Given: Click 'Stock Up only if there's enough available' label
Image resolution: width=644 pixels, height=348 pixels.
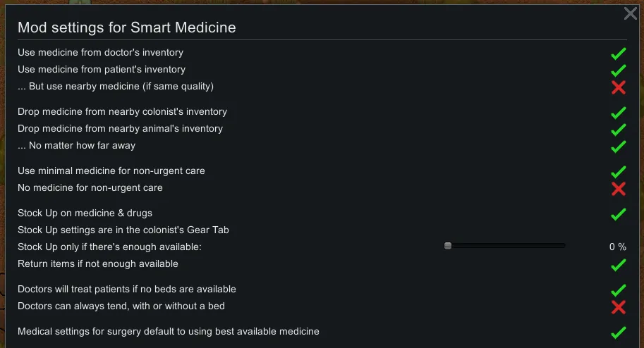Looking at the screenshot, I should [109, 247].
